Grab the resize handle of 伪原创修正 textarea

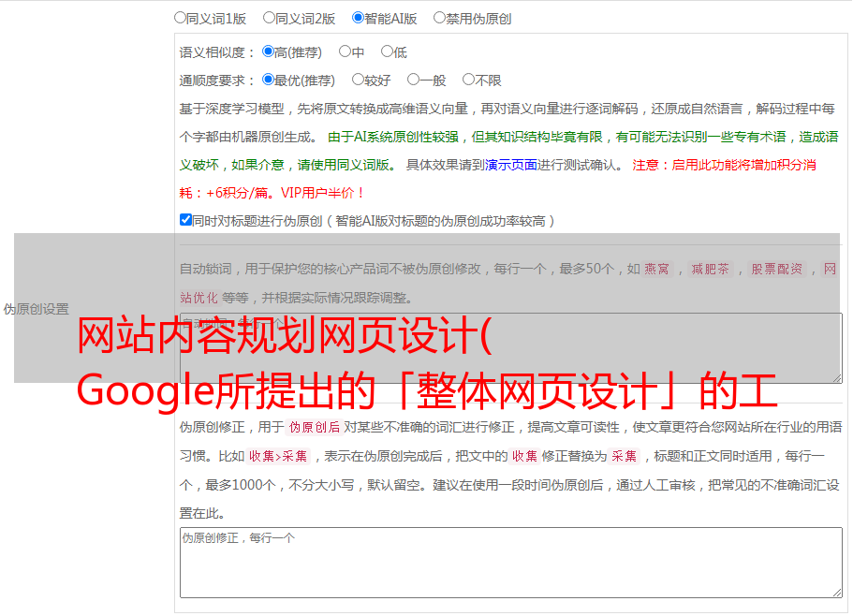click(x=837, y=593)
